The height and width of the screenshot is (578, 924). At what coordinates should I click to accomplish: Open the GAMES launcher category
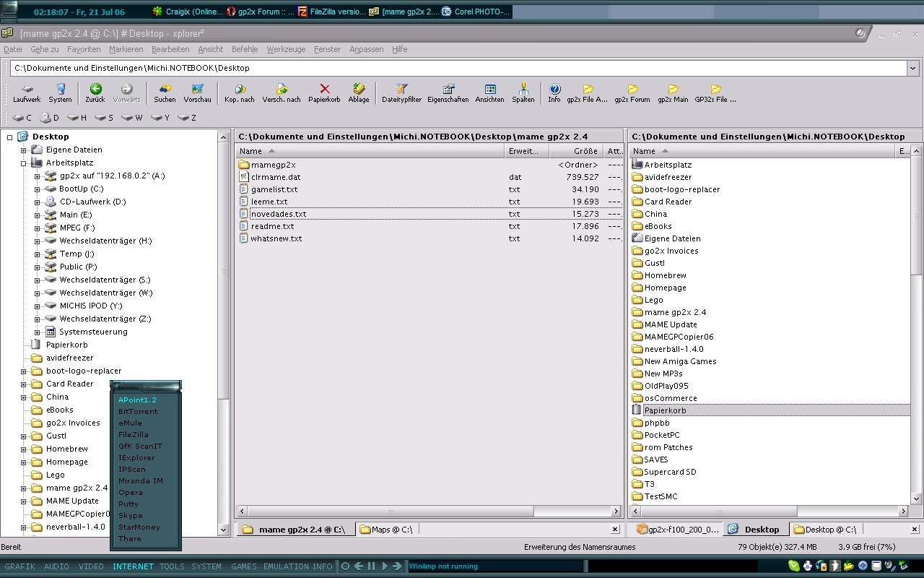[243, 566]
